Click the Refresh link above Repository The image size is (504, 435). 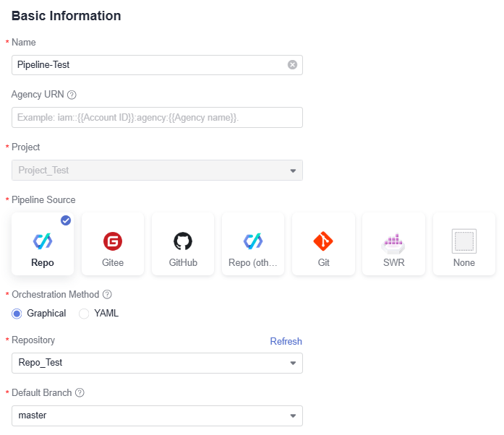point(286,341)
